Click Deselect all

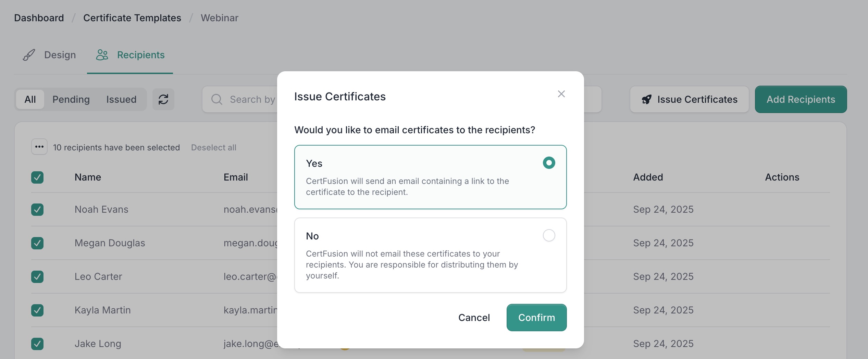213,147
